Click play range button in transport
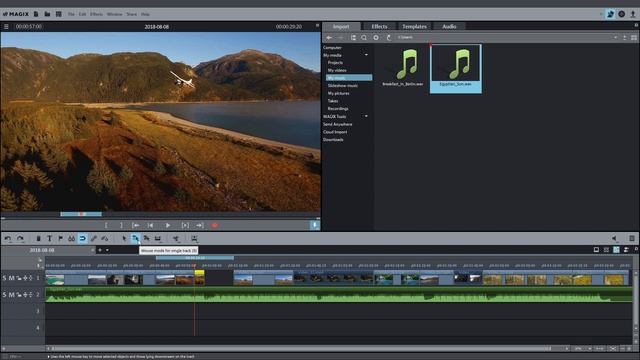This screenshot has height=360, width=640. coord(185,225)
